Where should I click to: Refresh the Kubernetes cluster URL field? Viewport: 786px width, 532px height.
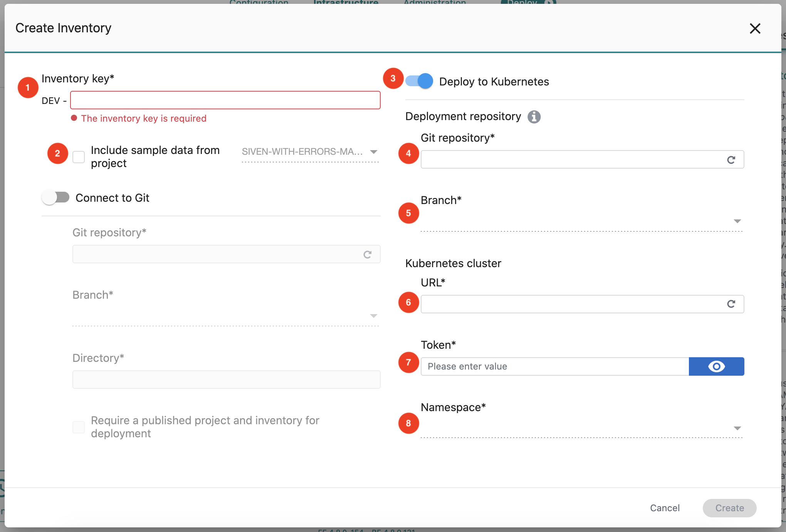click(x=731, y=304)
